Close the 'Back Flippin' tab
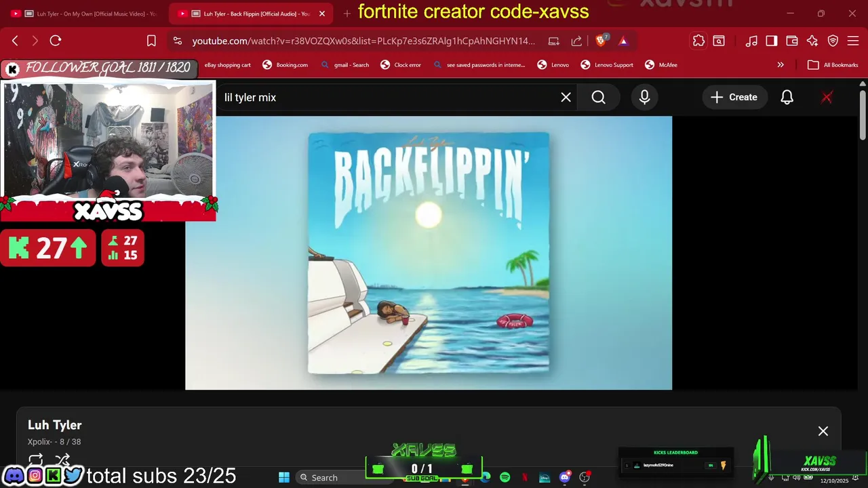The width and height of the screenshot is (868, 488). point(322,14)
